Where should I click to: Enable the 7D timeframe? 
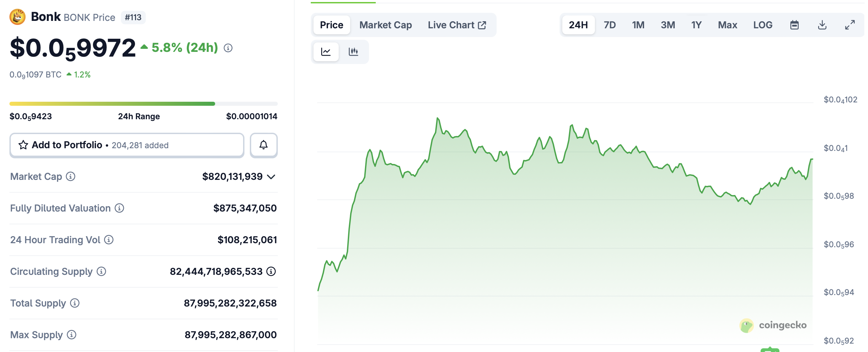tap(610, 25)
